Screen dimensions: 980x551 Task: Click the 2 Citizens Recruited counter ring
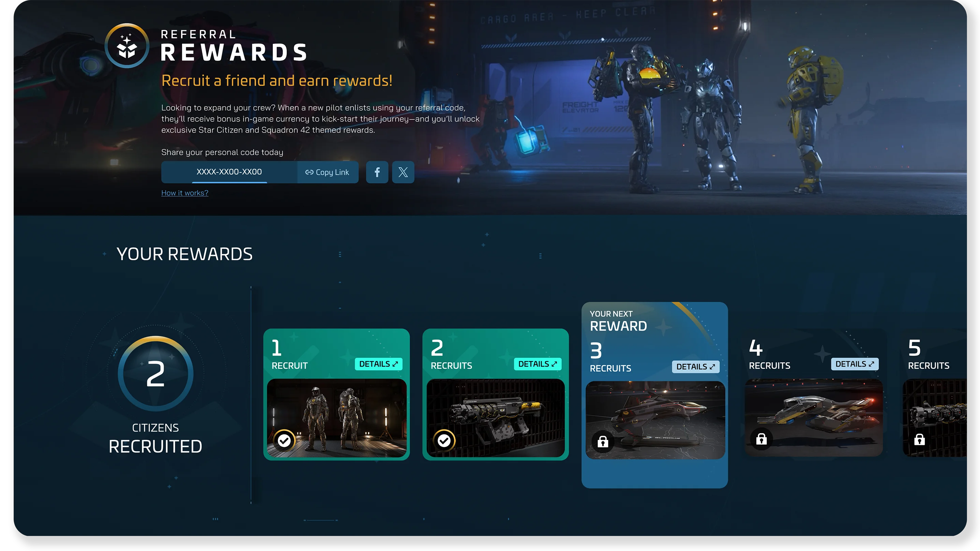(x=155, y=373)
